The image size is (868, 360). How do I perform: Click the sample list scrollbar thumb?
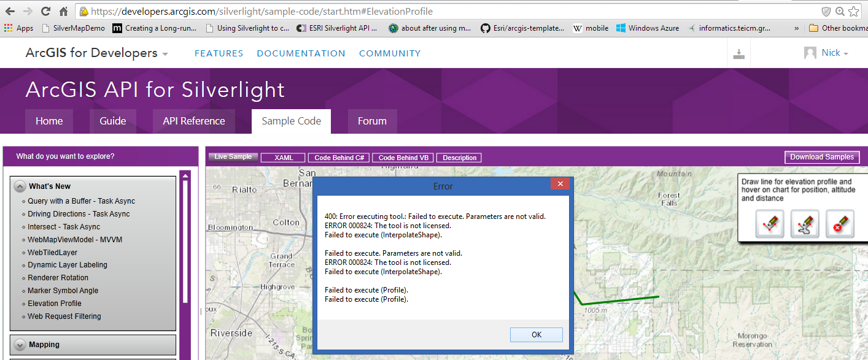point(186,242)
